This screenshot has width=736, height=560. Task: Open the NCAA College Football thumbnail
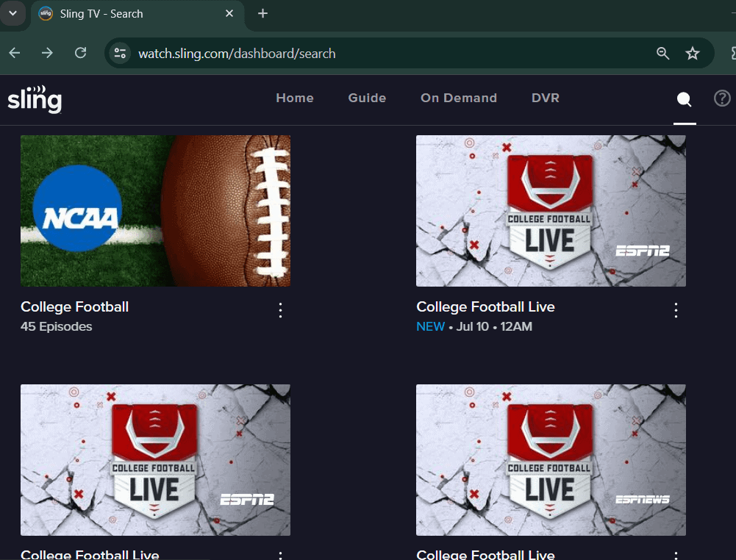155,211
